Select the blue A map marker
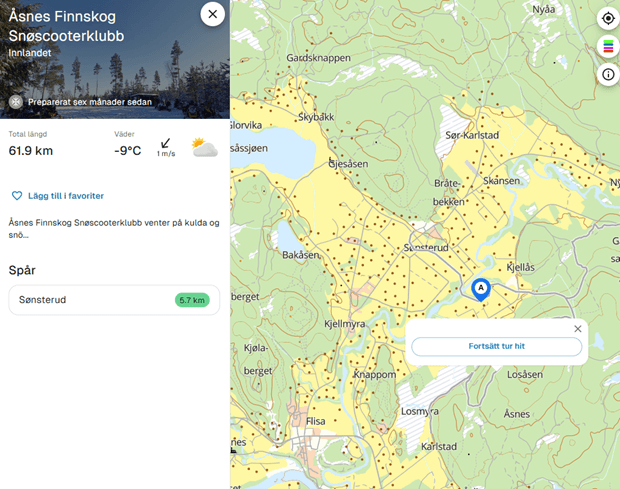 pos(480,290)
